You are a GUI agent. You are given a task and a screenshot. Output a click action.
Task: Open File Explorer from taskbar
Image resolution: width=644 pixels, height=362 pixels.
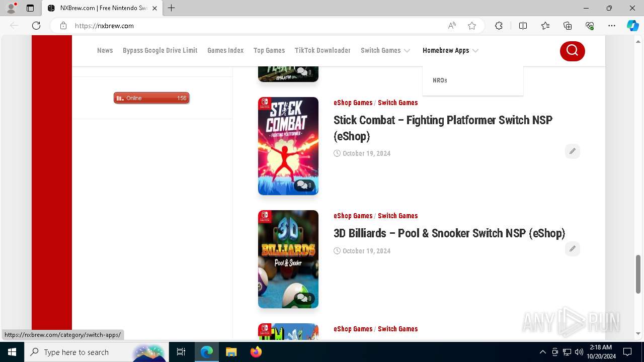pos(231,352)
